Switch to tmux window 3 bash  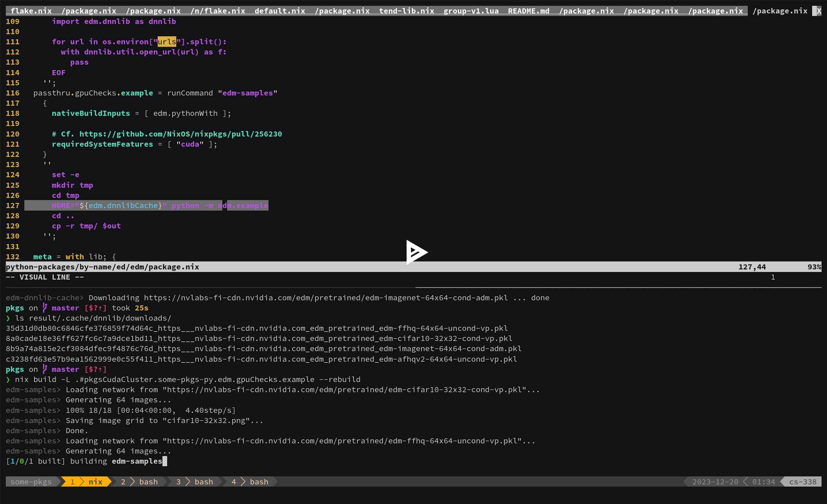195,481
